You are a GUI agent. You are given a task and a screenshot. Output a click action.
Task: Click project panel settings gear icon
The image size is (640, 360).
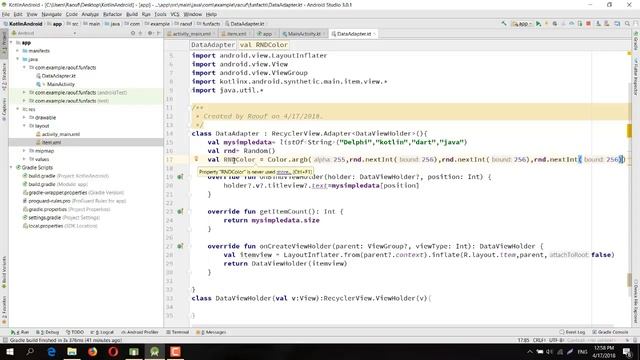(150, 33)
